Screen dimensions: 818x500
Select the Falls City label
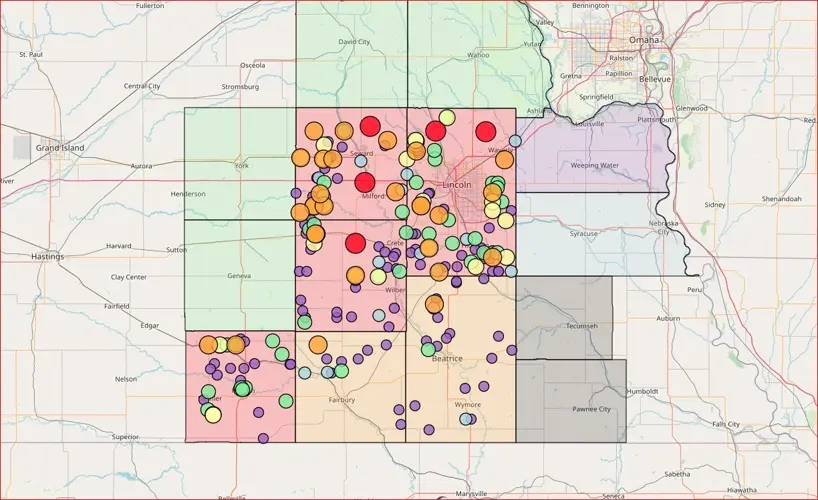tap(726, 424)
